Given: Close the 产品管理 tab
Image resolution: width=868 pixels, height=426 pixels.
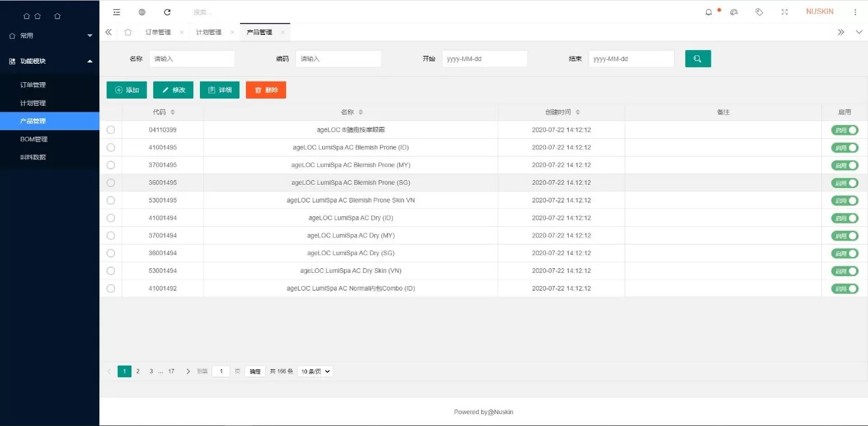Looking at the screenshot, I should [x=283, y=32].
